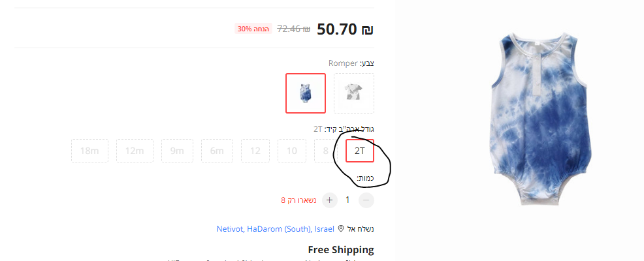Select the blue tie-dye romper swatch
Image resolution: width=644 pixels, height=261 pixels.
[x=306, y=93]
